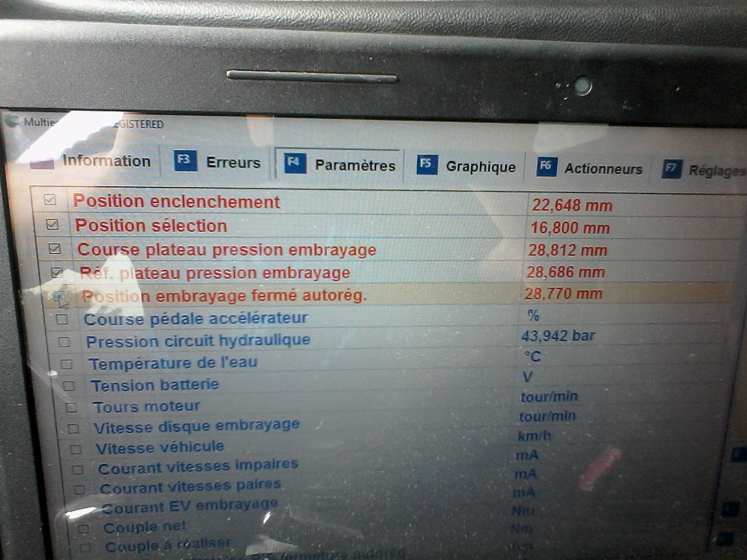The image size is (747, 560).
Task: Enable the Vitesse véhicule checkbox
Action: tap(76, 449)
